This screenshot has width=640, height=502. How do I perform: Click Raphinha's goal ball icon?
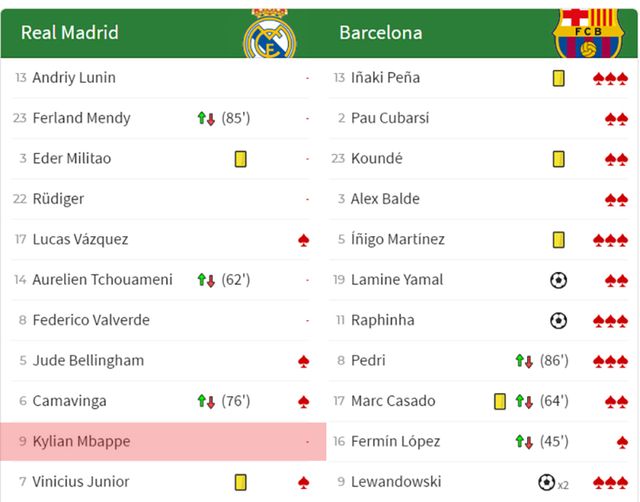pos(559,321)
